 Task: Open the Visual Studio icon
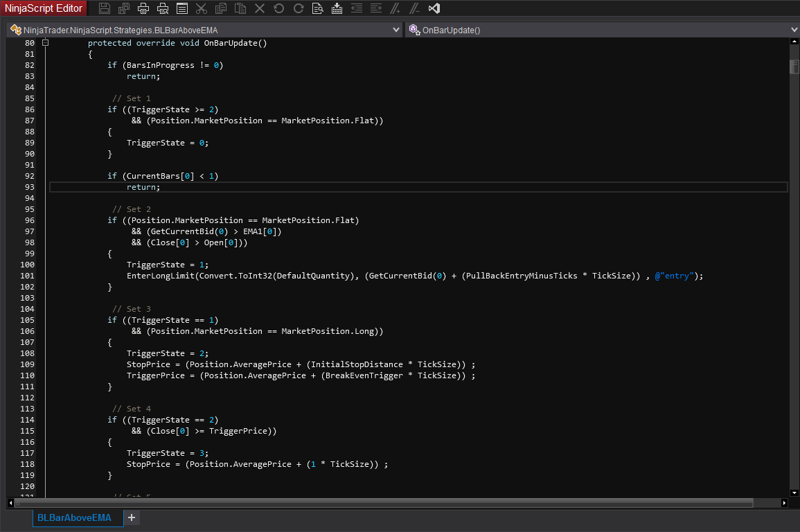click(x=434, y=8)
